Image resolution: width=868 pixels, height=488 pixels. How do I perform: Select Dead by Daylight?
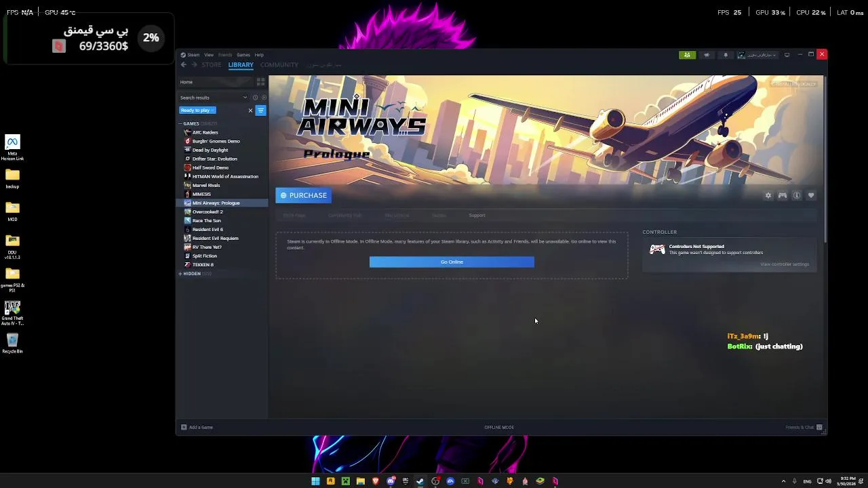222,150
